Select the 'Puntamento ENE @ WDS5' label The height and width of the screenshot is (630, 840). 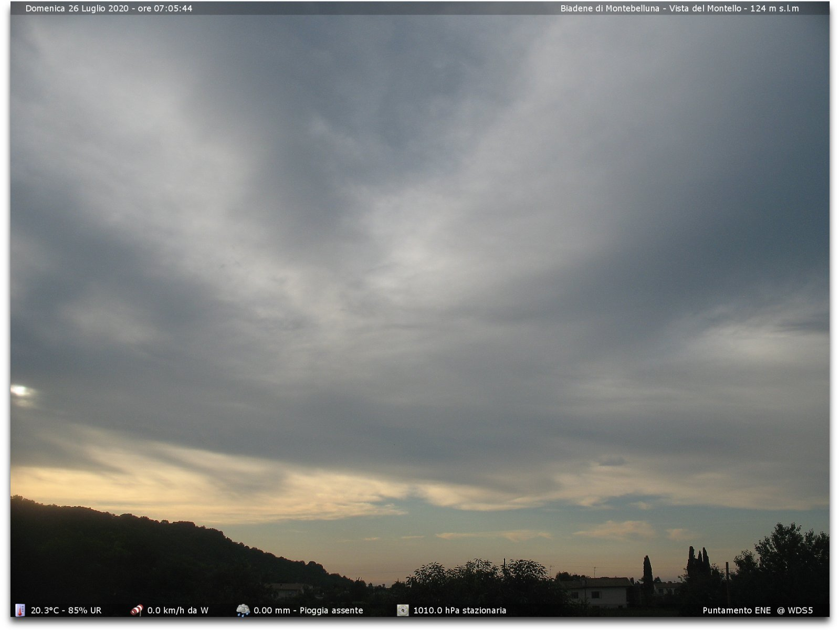point(758,611)
